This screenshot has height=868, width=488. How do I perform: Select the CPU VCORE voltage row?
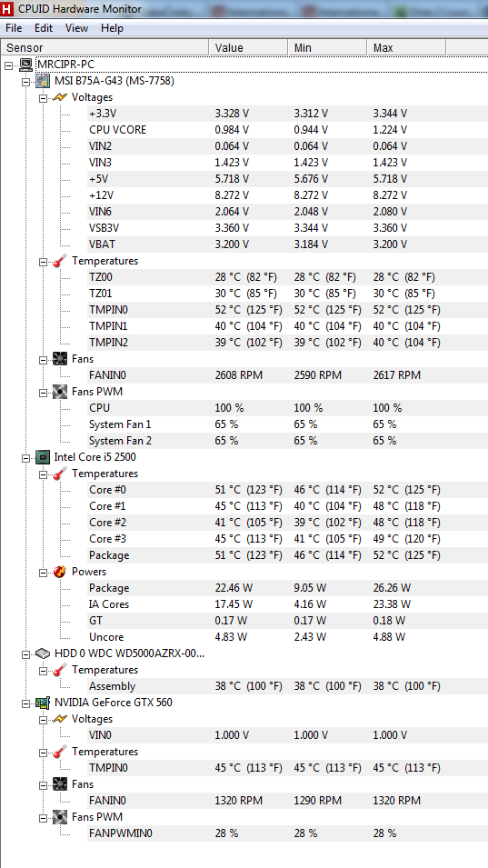click(287, 130)
